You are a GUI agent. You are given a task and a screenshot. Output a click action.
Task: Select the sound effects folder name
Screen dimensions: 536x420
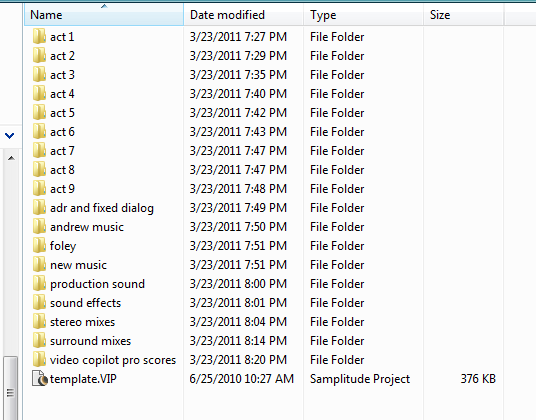(x=85, y=303)
